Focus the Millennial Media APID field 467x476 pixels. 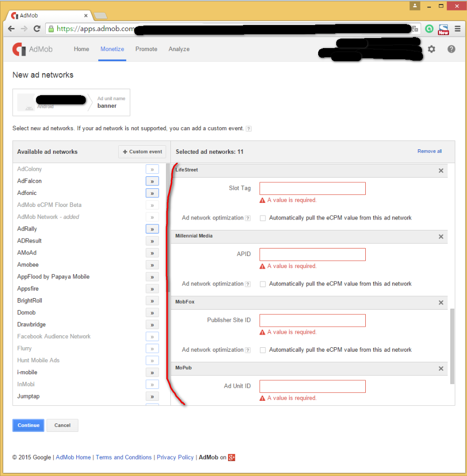point(313,255)
